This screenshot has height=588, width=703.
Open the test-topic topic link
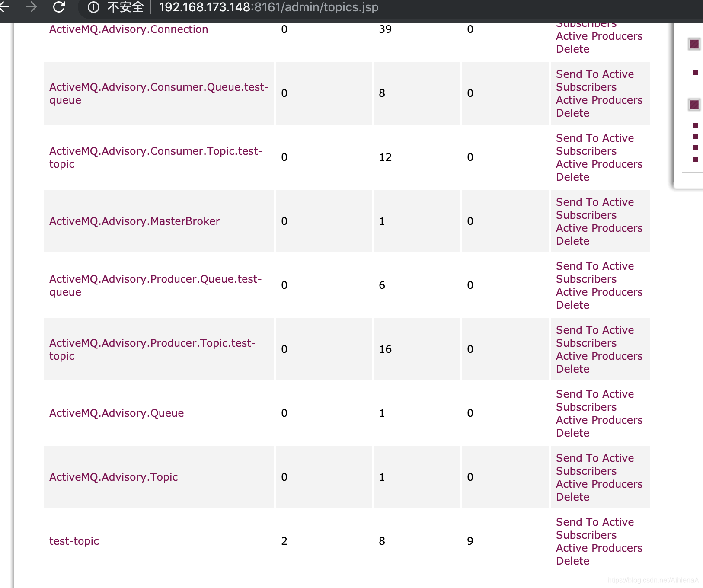point(74,541)
